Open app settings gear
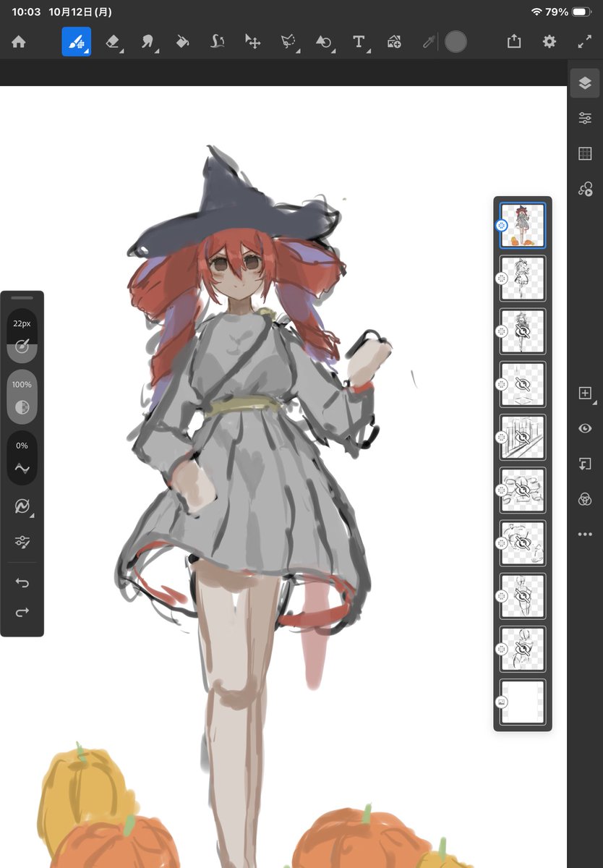The image size is (603, 868). 549,42
